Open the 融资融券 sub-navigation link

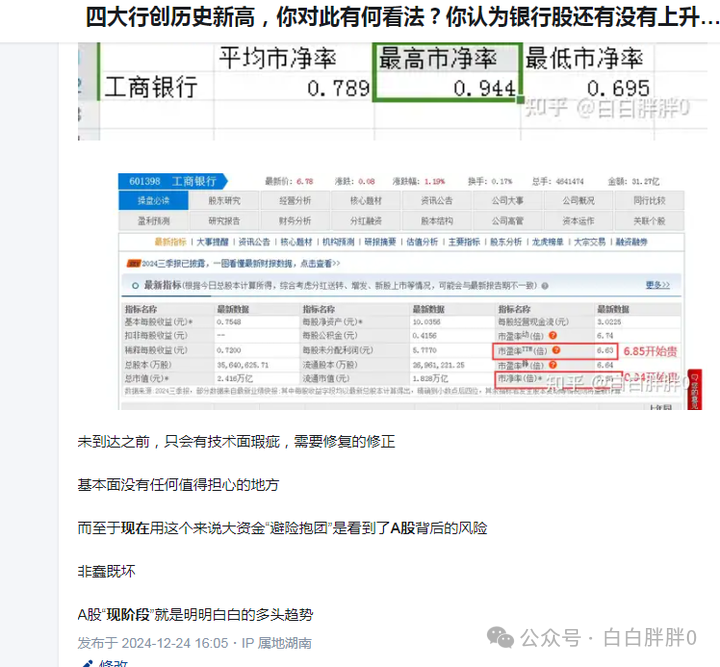click(631, 242)
